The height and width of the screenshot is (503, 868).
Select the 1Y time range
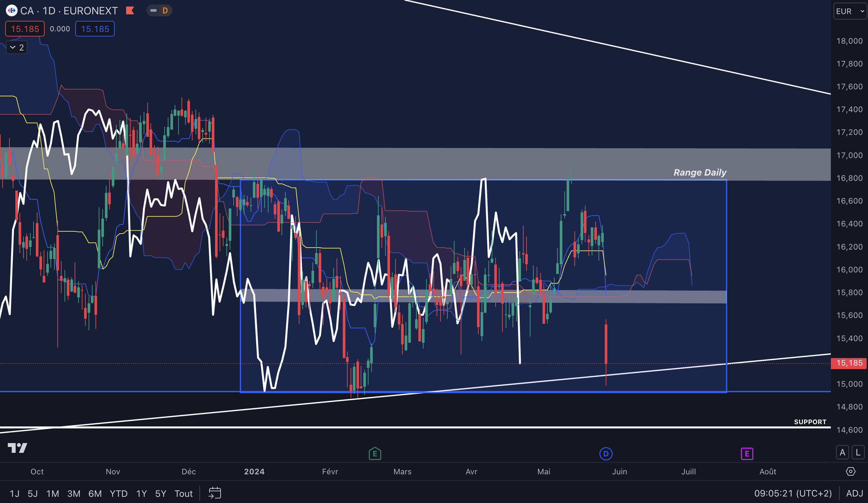pyautogui.click(x=141, y=494)
